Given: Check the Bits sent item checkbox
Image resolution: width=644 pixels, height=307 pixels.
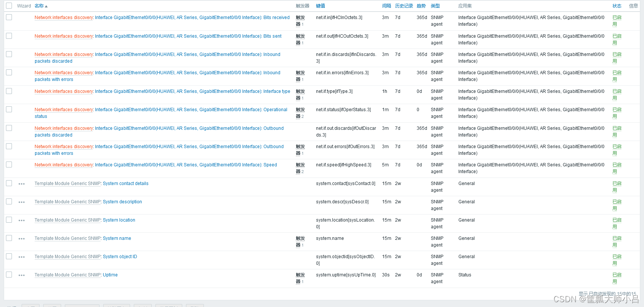Looking at the screenshot, I should click(9, 36).
